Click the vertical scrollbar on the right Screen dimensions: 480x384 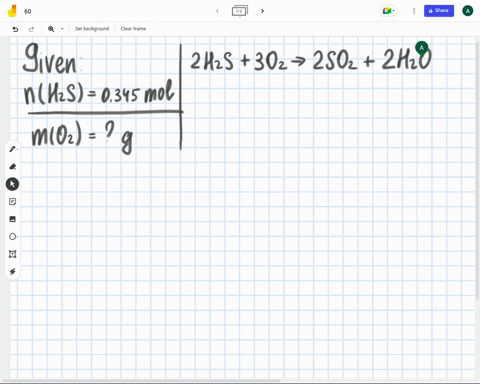tap(477, 170)
